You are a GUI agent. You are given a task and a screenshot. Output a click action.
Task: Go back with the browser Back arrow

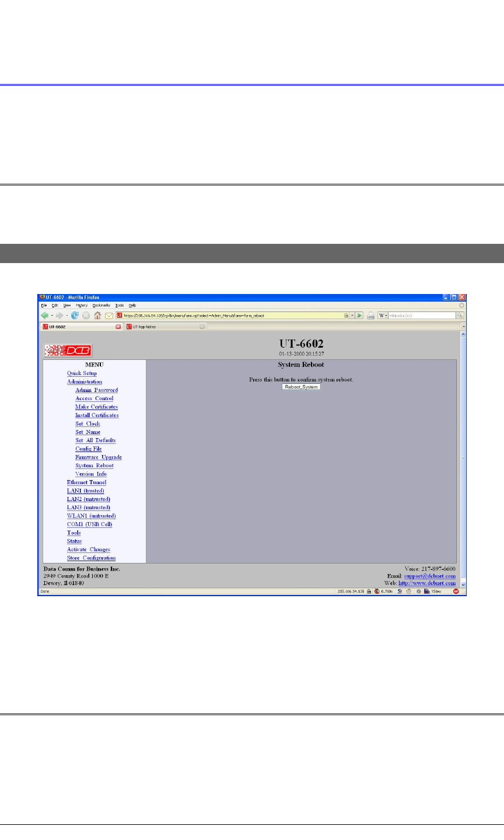tap(45, 316)
